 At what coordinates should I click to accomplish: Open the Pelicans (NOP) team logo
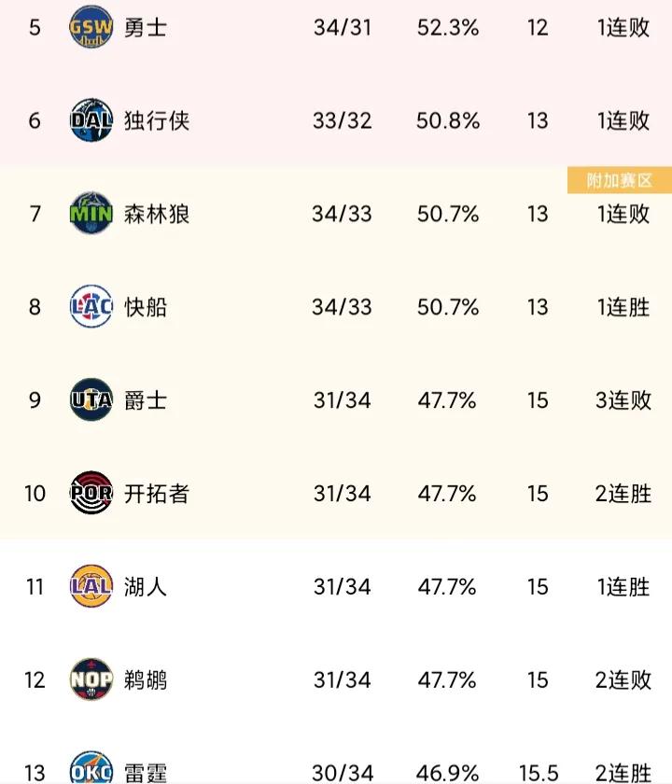pyautogui.click(x=91, y=679)
